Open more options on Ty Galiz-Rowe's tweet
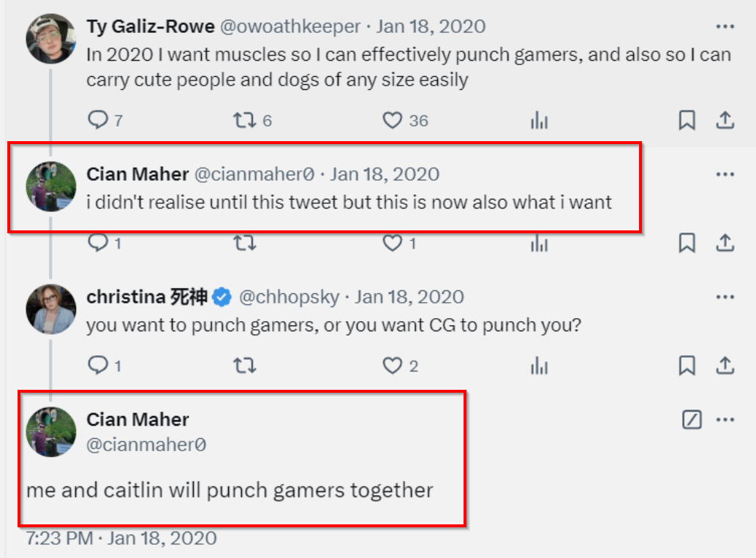The width and height of the screenshot is (756, 558). (x=725, y=27)
